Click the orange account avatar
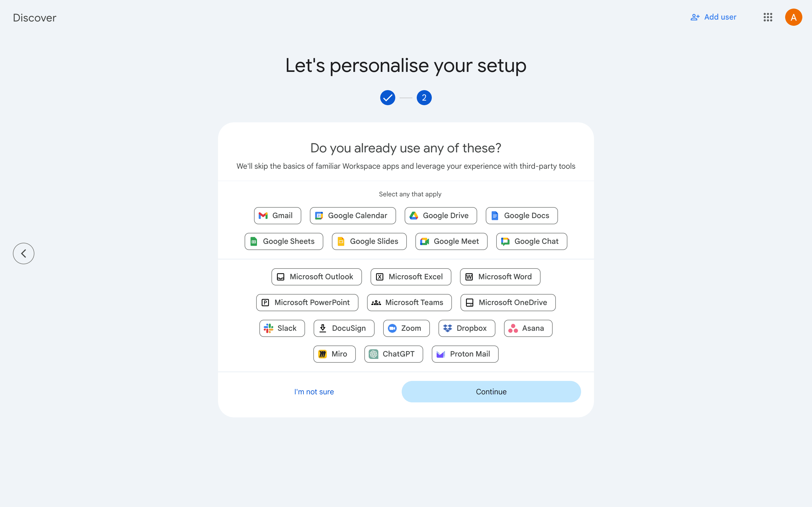 pyautogui.click(x=793, y=17)
